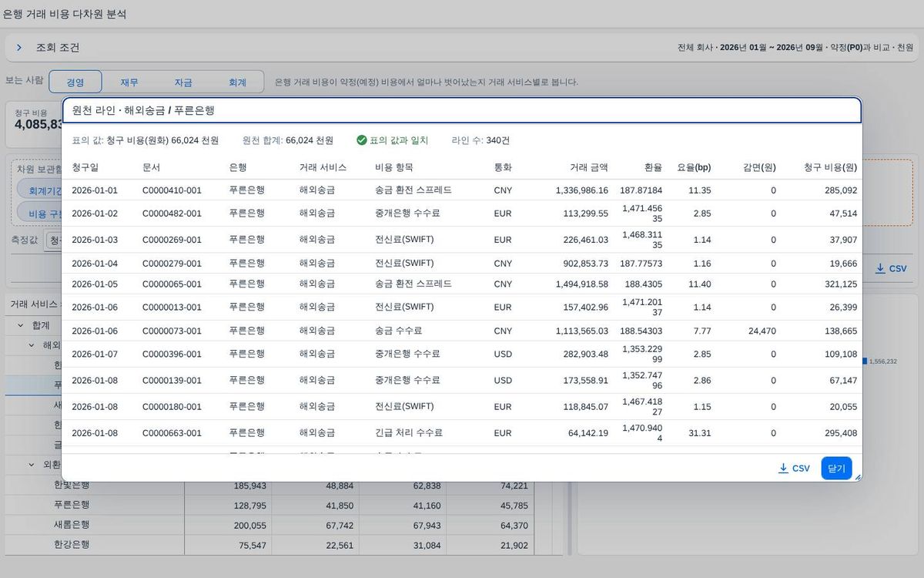This screenshot has width=924, height=578.
Task: Click background value 128,795 cell
Action: tap(250, 506)
